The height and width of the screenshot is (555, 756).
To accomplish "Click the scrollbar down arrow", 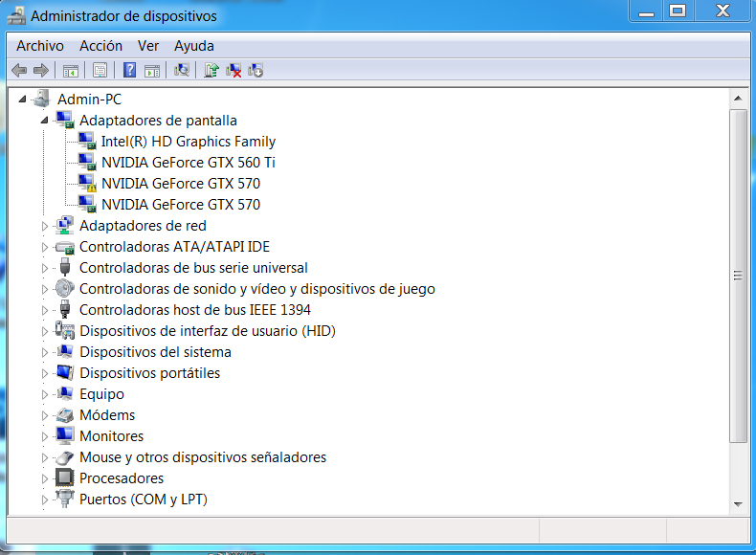I will 738,504.
